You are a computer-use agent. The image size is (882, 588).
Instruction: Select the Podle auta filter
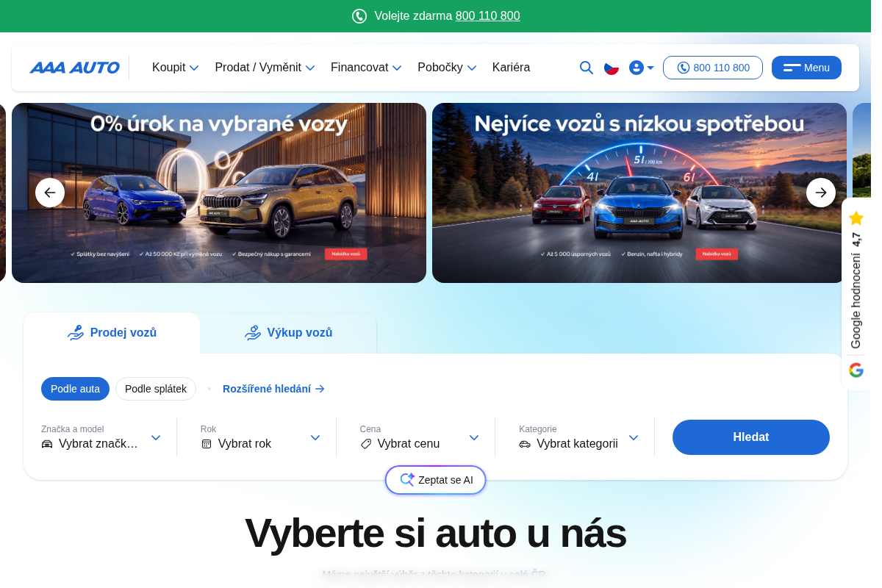(x=75, y=389)
